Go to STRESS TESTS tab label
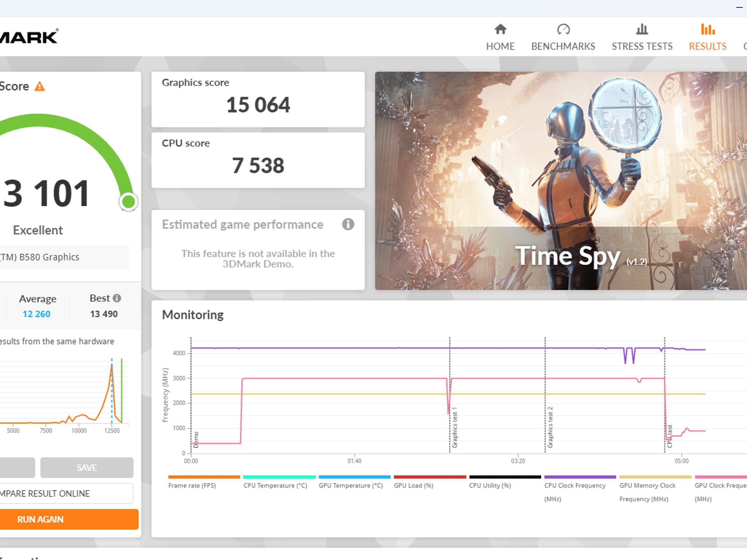Viewport: 747px width, 560px height. point(642,46)
